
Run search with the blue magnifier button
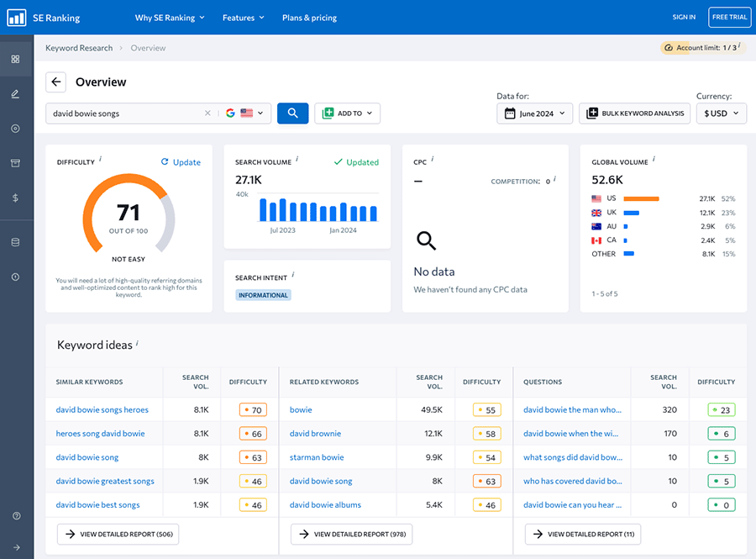(x=292, y=113)
